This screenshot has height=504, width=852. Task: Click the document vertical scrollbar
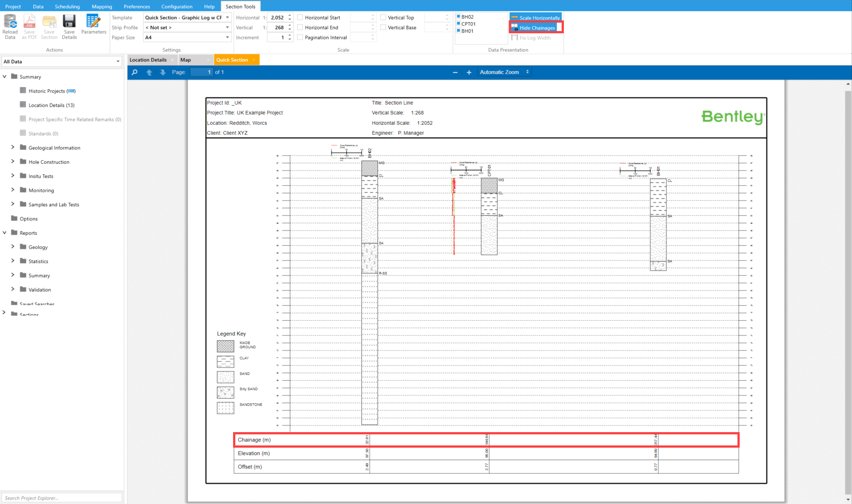tap(848, 291)
